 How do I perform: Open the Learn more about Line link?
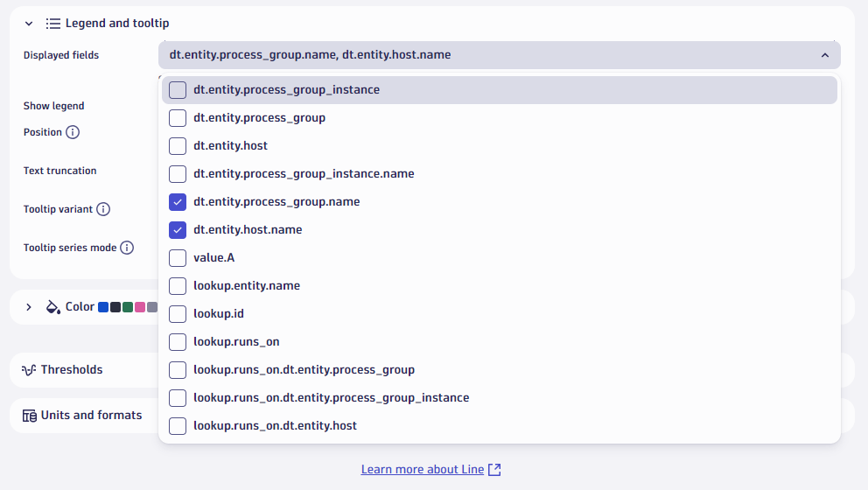422,470
